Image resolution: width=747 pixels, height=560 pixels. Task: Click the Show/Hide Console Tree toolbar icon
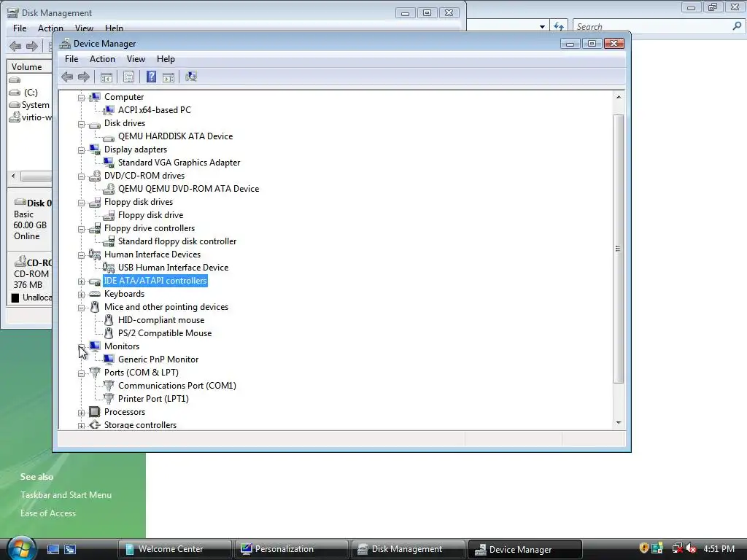tap(107, 77)
